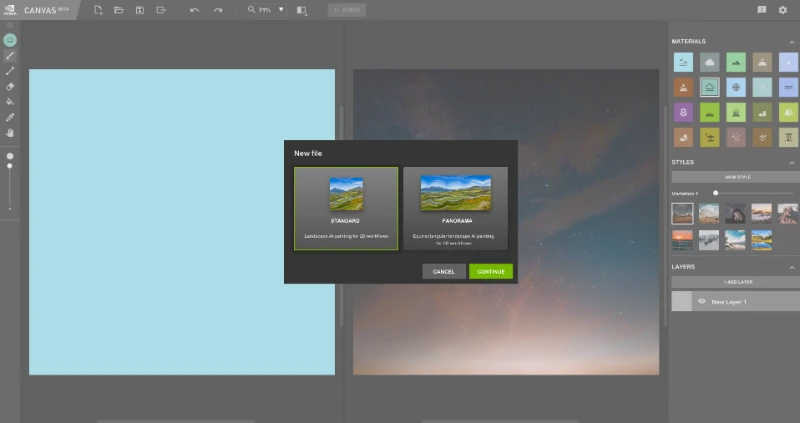Screen dimensions: 800x423
Task: Choose the Panorama file type card
Action: (456, 209)
